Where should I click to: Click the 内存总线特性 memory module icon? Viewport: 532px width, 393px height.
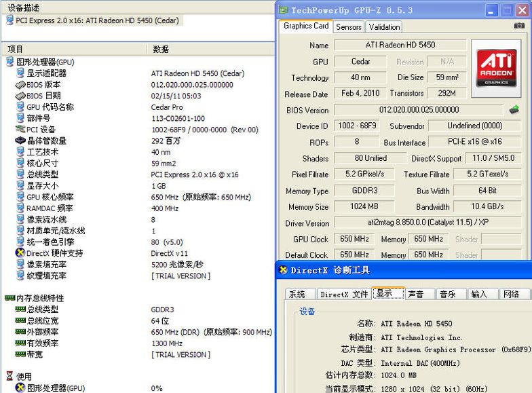coord(9,298)
